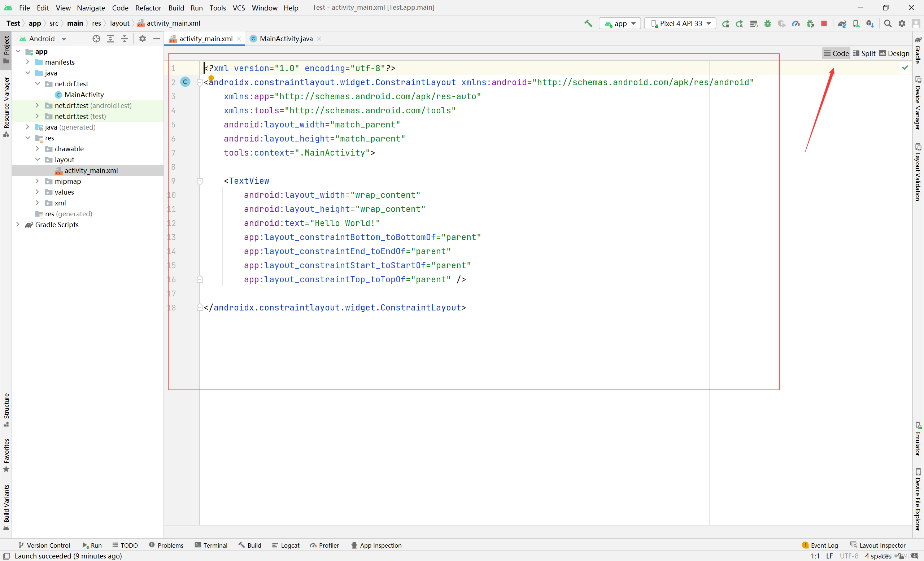This screenshot has height=561, width=924.
Task: Open the File menu
Action: pyautogui.click(x=24, y=8)
